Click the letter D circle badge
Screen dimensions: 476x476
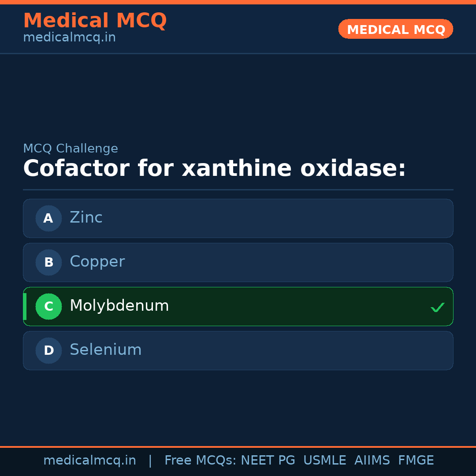tap(48, 350)
